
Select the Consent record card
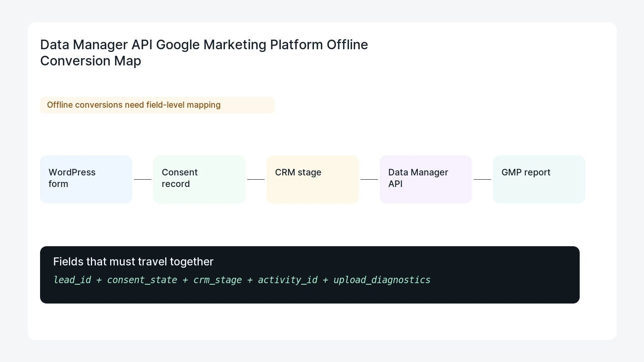coord(199,179)
